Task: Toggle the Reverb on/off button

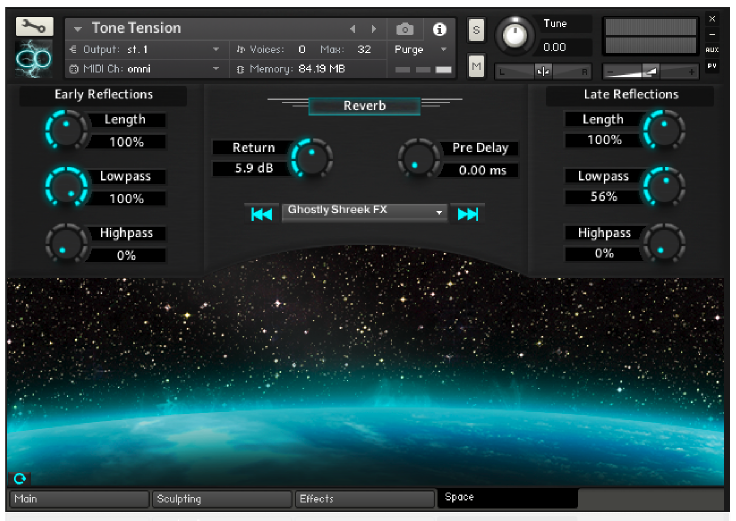Action: point(364,105)
